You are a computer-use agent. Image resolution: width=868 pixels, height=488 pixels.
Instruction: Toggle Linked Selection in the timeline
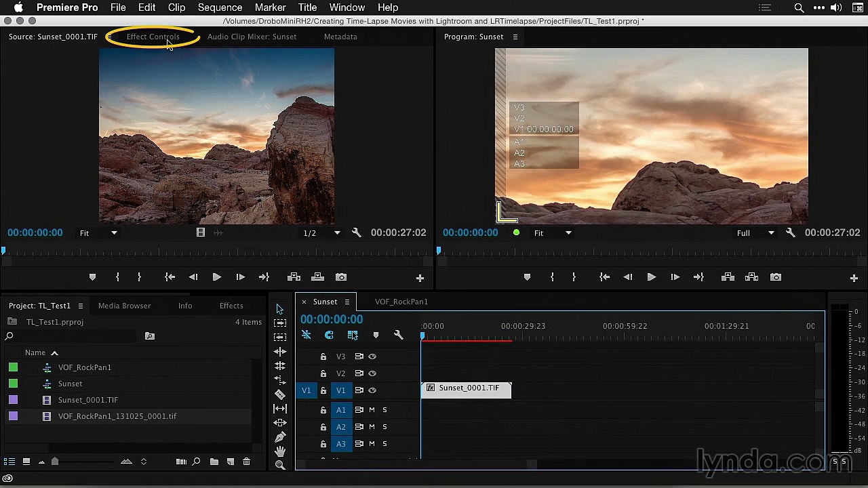point(353,335)
